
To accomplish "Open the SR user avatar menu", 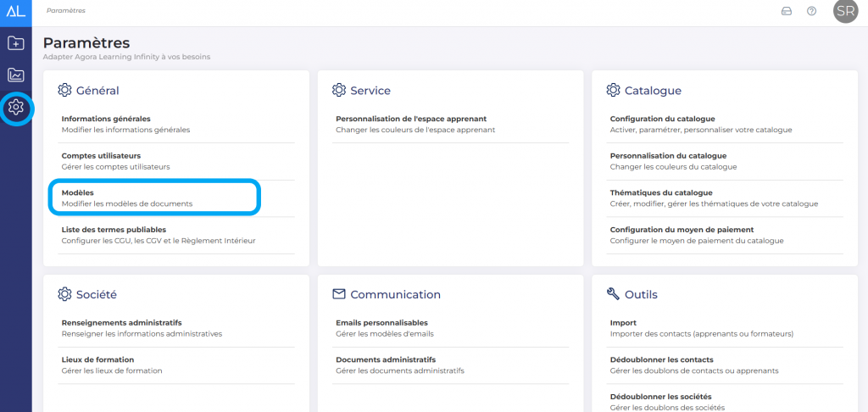I will 844,11.
